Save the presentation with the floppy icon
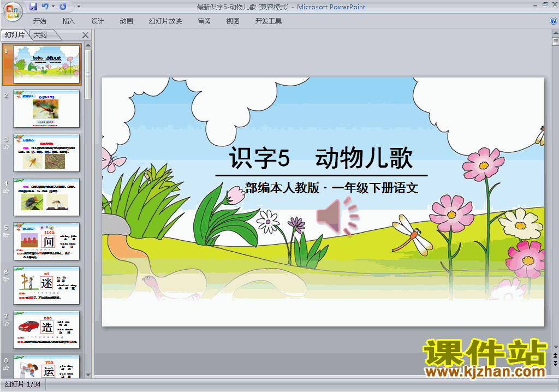 33,7
